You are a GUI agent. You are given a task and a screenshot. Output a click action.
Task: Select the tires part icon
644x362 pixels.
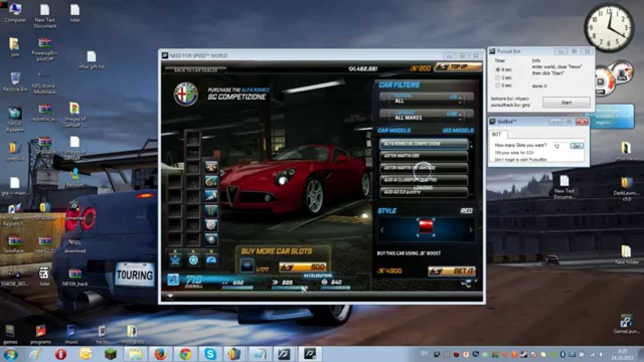(x=211, y=239)
